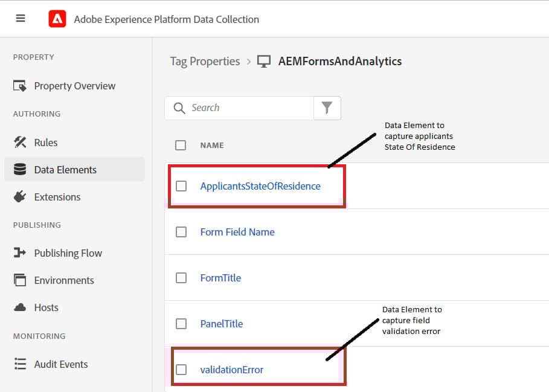
Task: Click the PanelTitle data element link
Action: click(222, 324)
